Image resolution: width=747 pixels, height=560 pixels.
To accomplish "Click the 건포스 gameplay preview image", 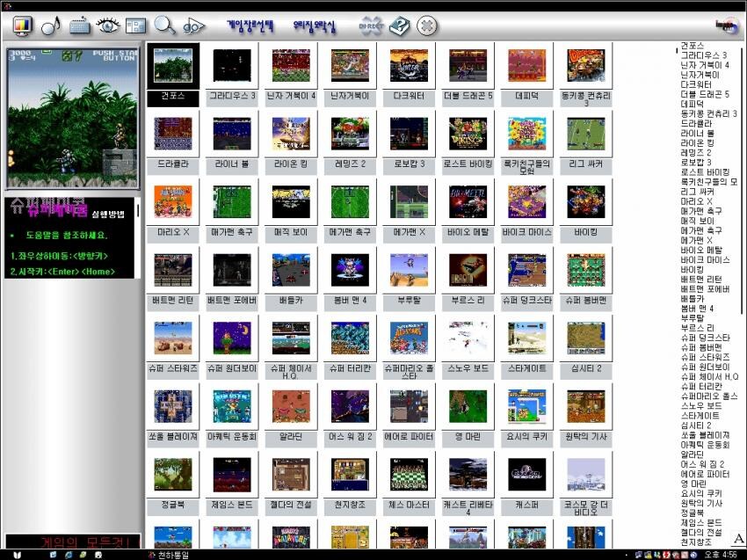I will click(72, 118).
